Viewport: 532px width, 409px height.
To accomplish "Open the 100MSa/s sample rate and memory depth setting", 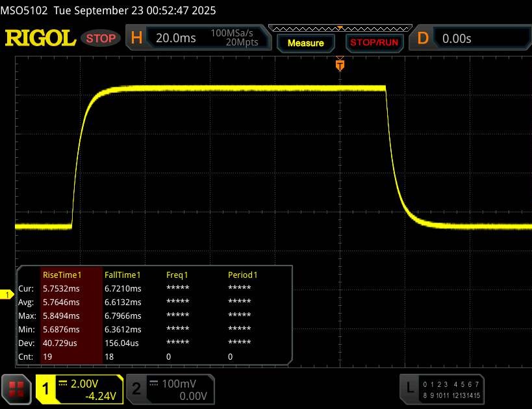I will 234,38.
